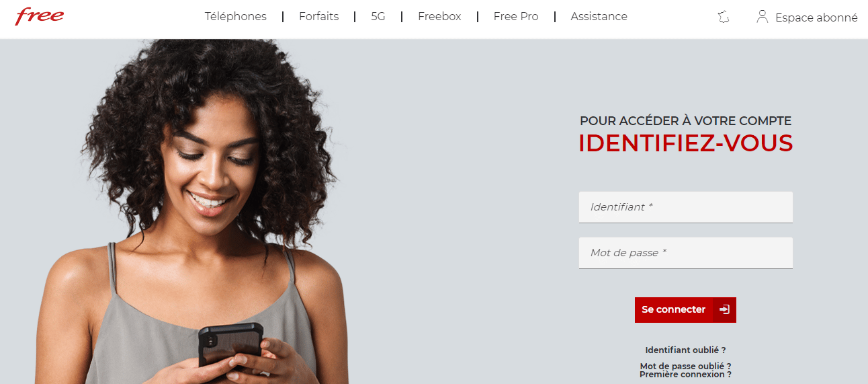
Task: Click Identifiant oublié link
Action: [686, 350]
